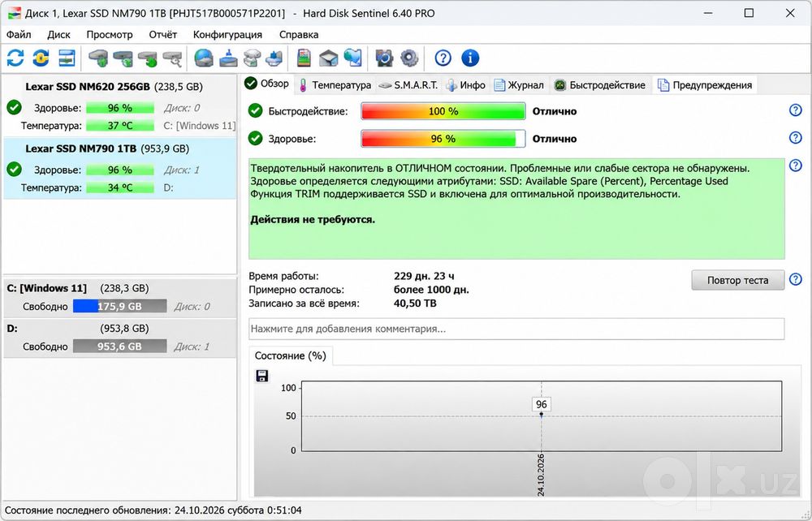Click the disk icon with green globe
The height and width of the screenshot is (521, 812).
pos(123,58)
